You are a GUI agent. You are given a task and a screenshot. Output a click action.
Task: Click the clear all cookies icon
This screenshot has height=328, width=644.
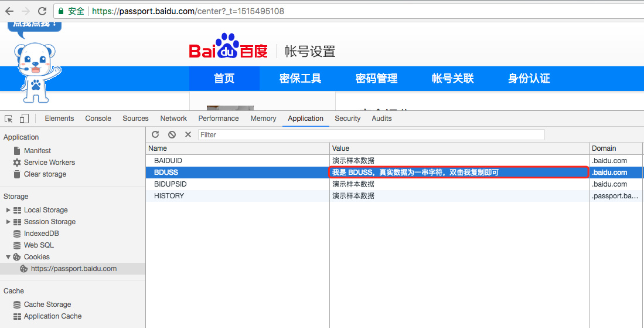172,134
